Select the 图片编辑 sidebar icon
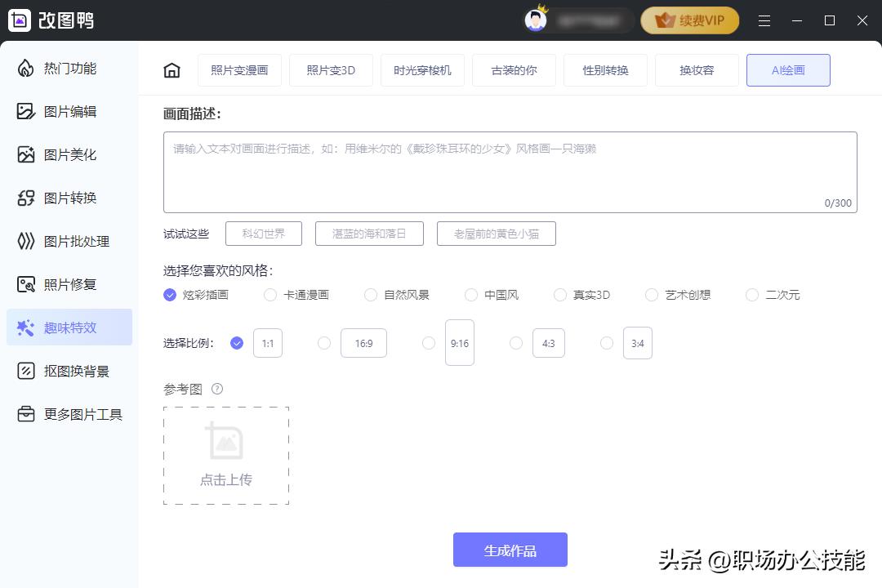This screenshot has width=882, height=588. [69, 112]
